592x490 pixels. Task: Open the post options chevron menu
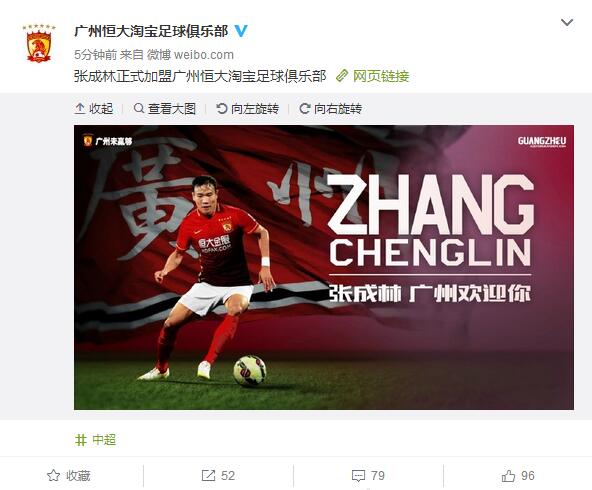point(567,23)
